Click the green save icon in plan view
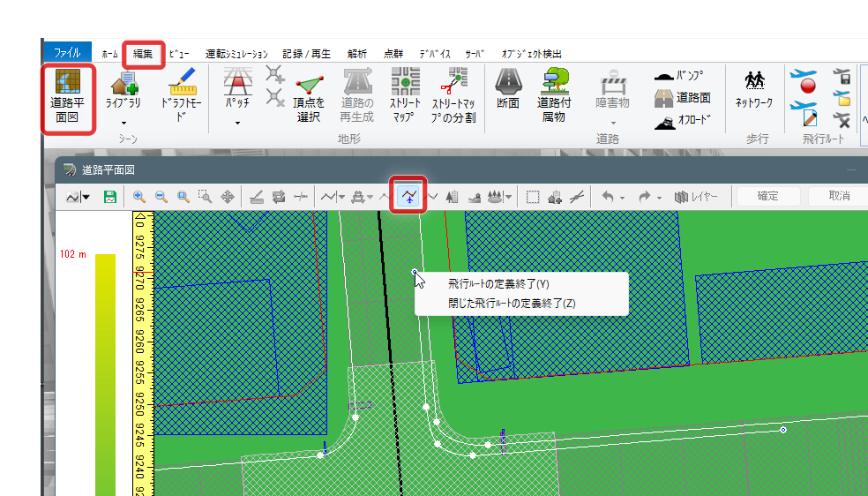 click(110, 197)
